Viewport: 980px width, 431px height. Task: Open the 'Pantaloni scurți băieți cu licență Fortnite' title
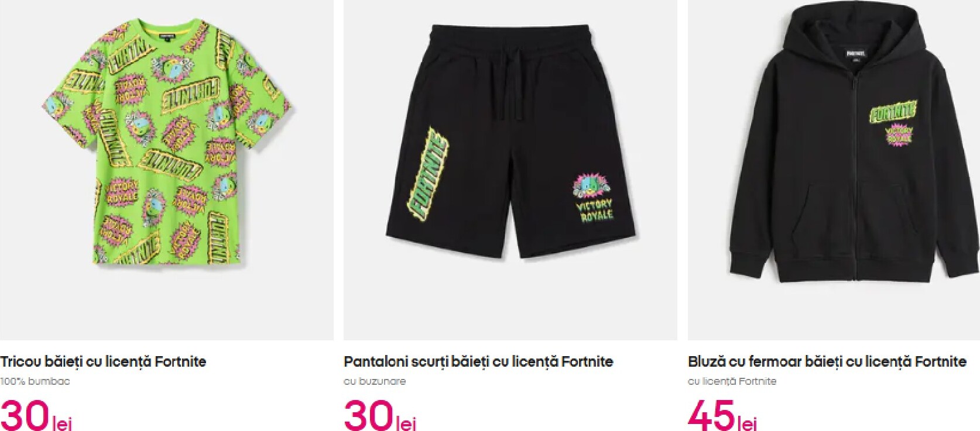[478, 361]
